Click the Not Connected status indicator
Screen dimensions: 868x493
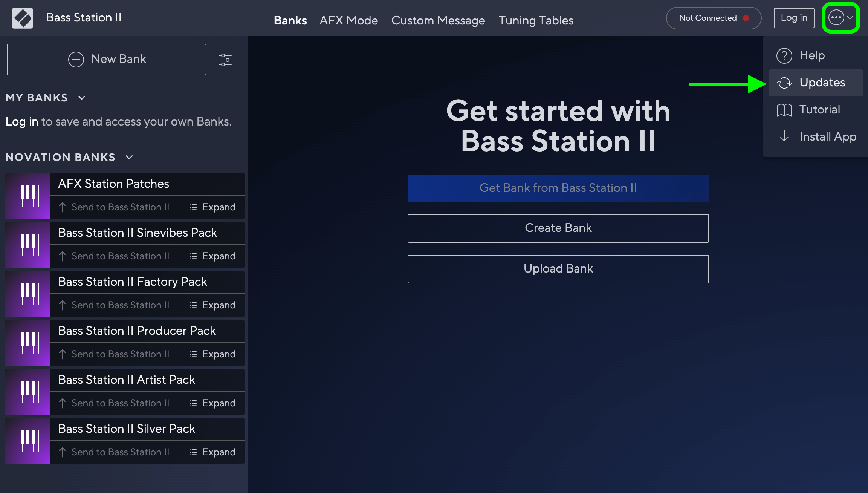(x=714, y=18)
